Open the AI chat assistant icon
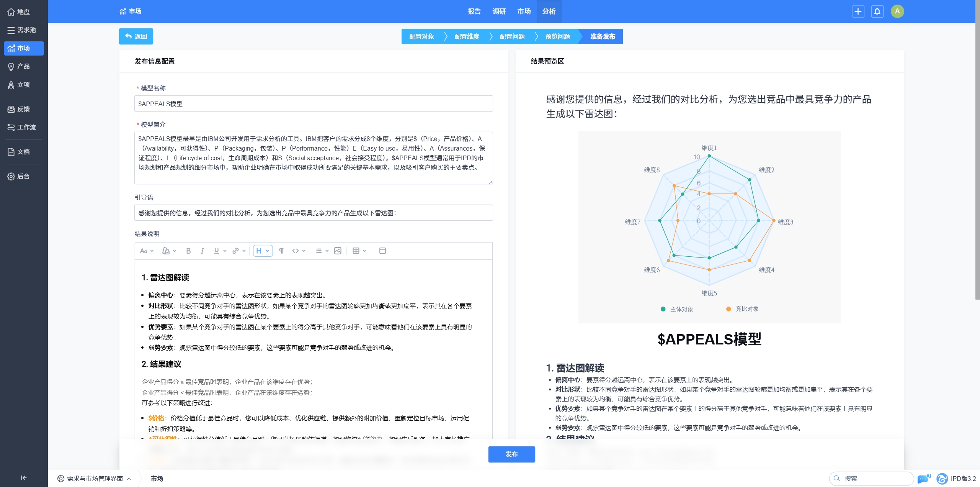Viewport: 980px width, 487px height. 924,478
